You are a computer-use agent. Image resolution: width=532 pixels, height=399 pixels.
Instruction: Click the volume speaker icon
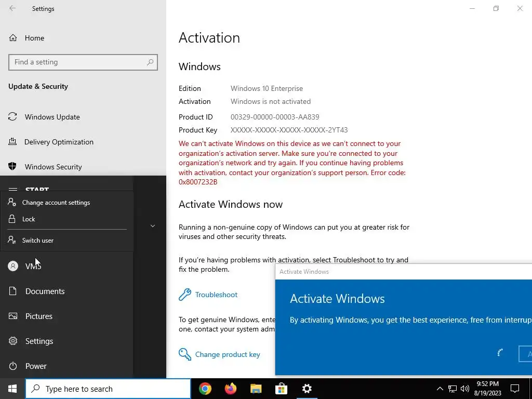pyautogui.click(x=465, y=389)
